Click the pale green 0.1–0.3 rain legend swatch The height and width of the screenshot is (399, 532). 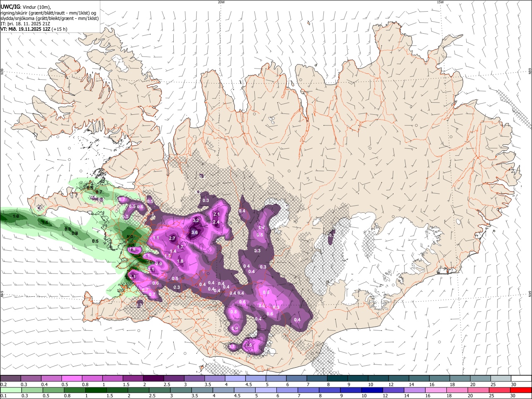click(11, 390)
